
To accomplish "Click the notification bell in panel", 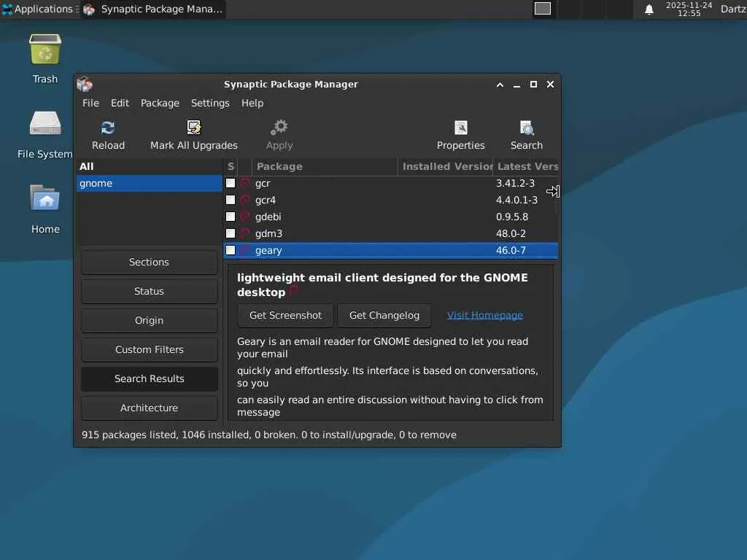I will click(649, 9).
